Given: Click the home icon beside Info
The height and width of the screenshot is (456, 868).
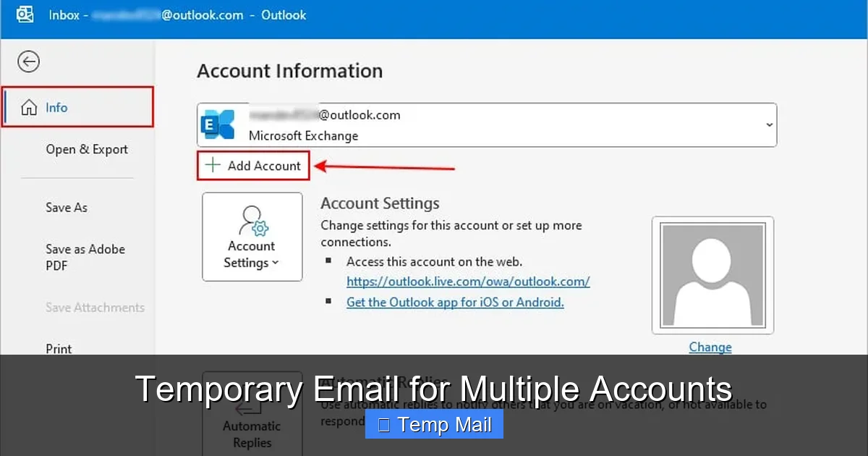Looking at the screenshot, I should coord(29,108).
